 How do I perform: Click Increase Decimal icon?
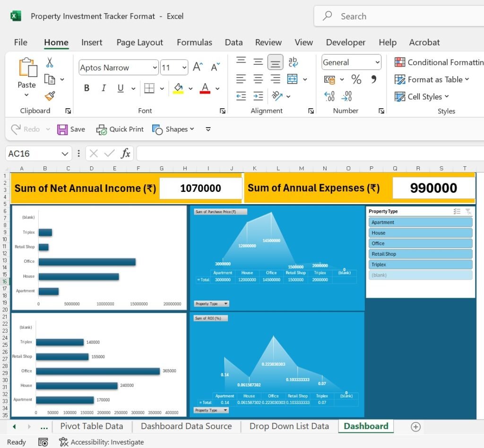(329, 96)
